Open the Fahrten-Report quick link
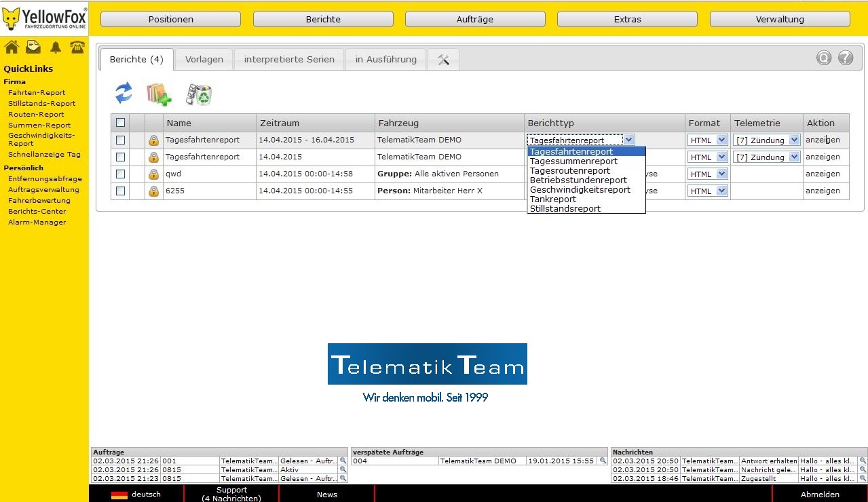The height and width of the screenshot is (502, 868). pyautogui.click(x=37, y=93)
